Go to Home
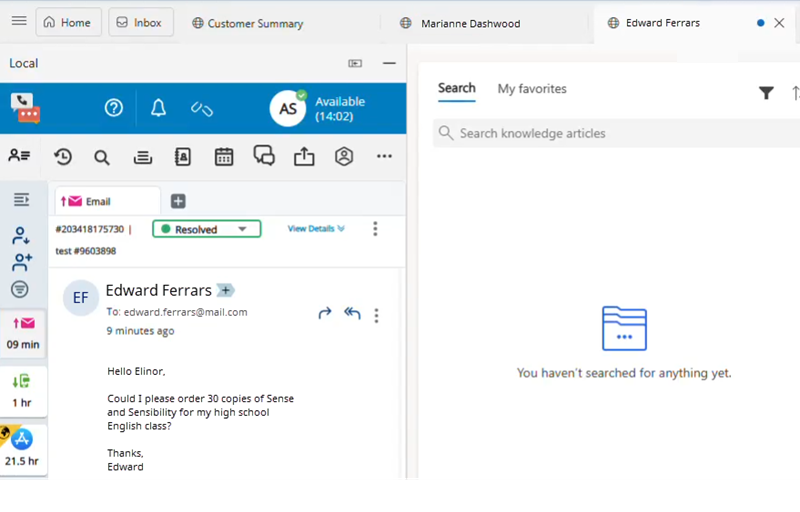 pos(68,22)
